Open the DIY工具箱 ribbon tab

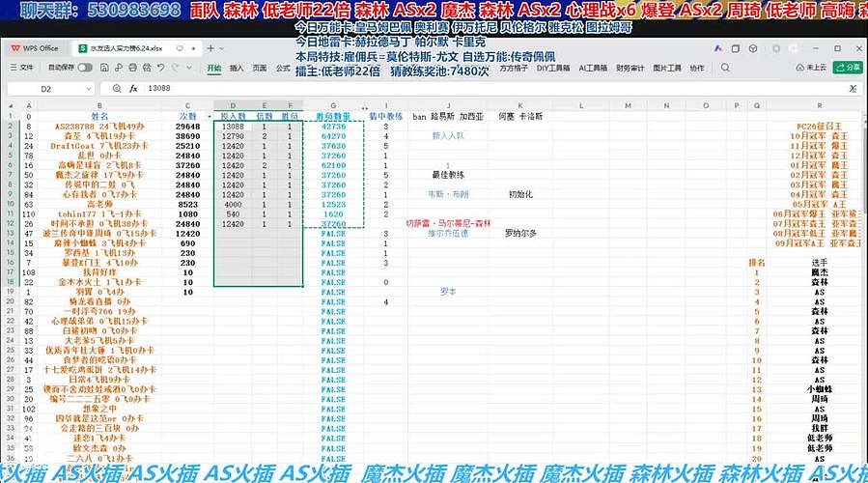tap(552, 69)
